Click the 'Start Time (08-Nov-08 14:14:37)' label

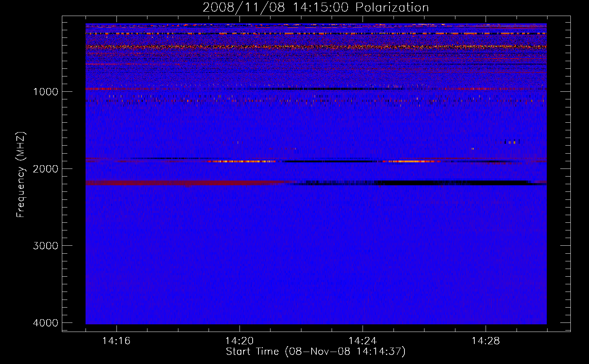[x=316, y=352]
